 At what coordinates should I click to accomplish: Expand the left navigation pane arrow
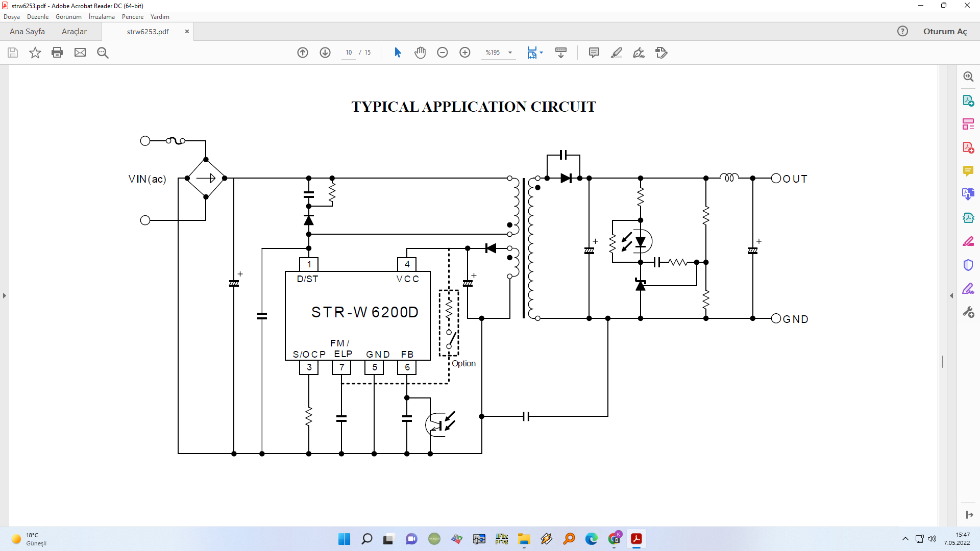point(5,296)
